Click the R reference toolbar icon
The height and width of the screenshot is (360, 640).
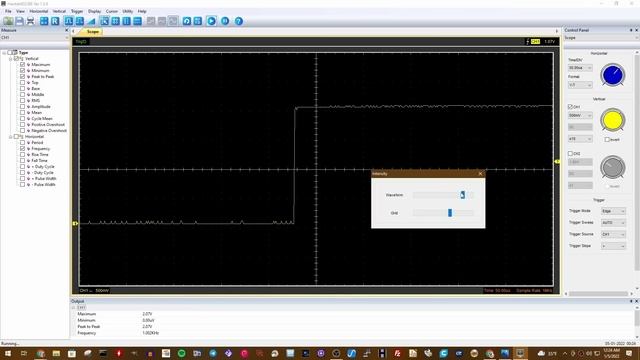(x=55, y=21)
